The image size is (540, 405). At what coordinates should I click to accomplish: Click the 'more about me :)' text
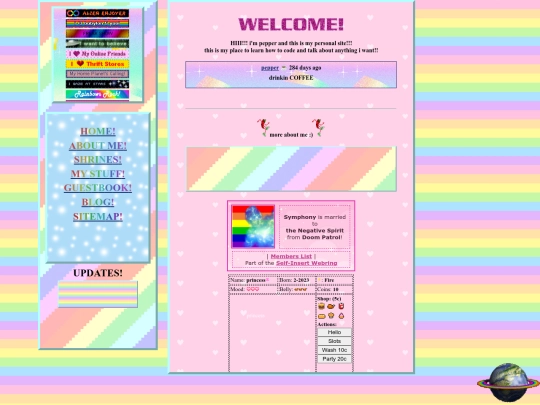coord(291,135)
